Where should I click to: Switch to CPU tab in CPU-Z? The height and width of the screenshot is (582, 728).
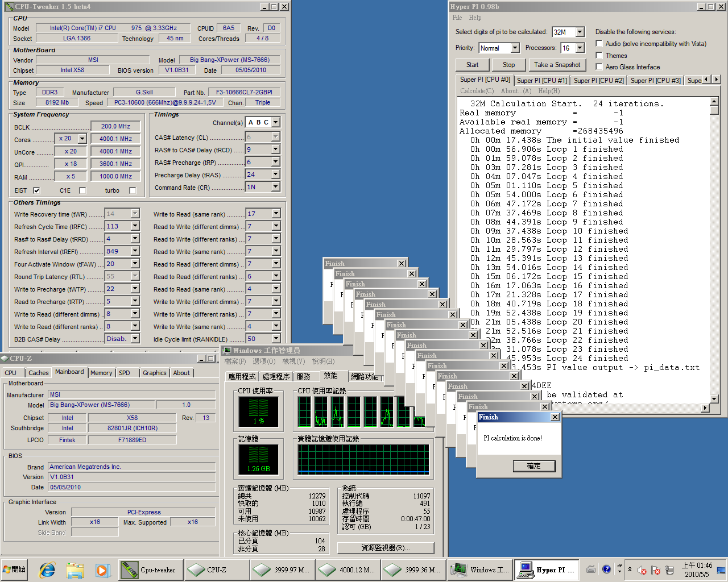coord(11,373)
